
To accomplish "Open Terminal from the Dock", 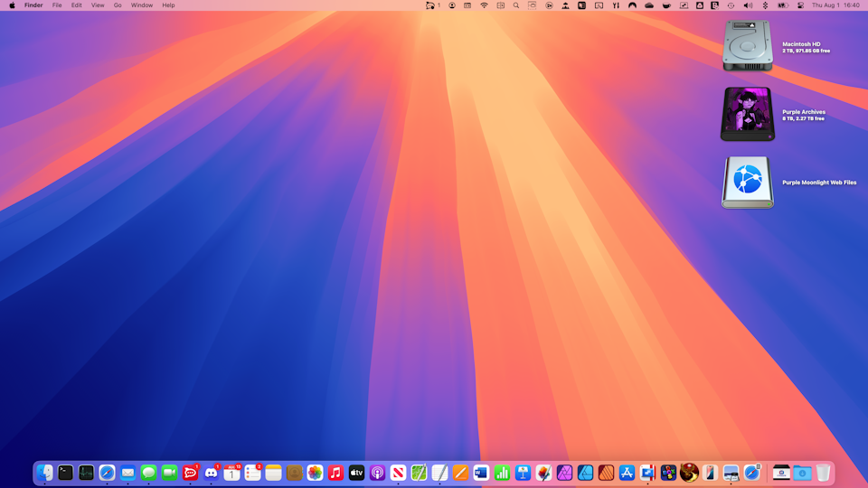I will 65,473.
